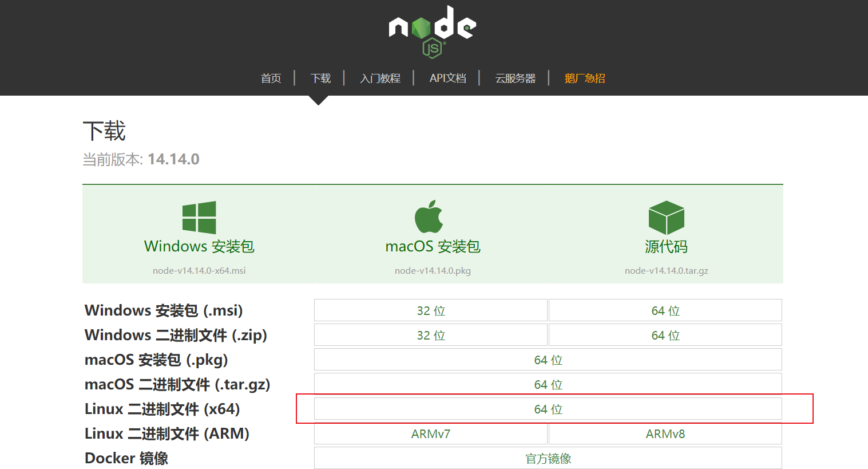868x469 pixels.
Task: Click the orange 鹅厂急招 link
Action: coord(585,78)
